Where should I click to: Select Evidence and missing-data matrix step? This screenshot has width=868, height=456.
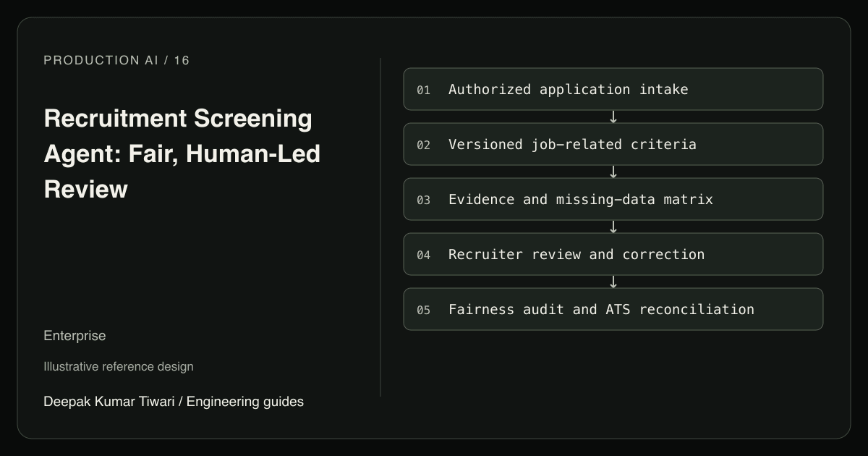point(613,199)
